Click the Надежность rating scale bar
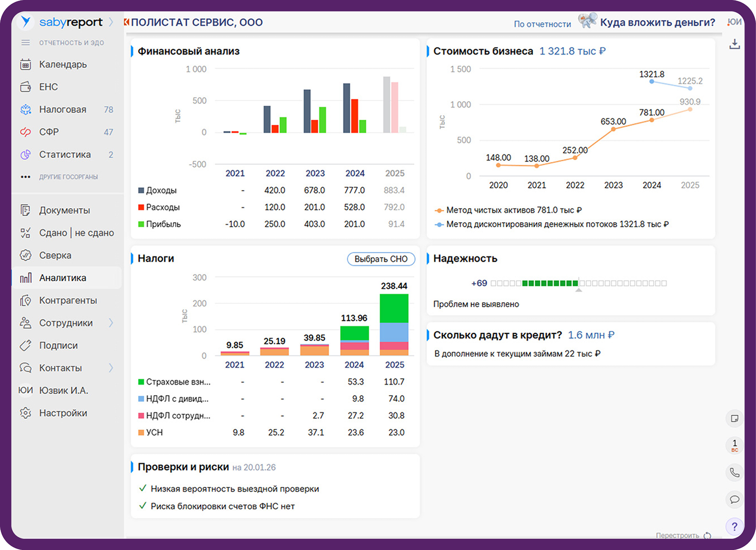 578,283
